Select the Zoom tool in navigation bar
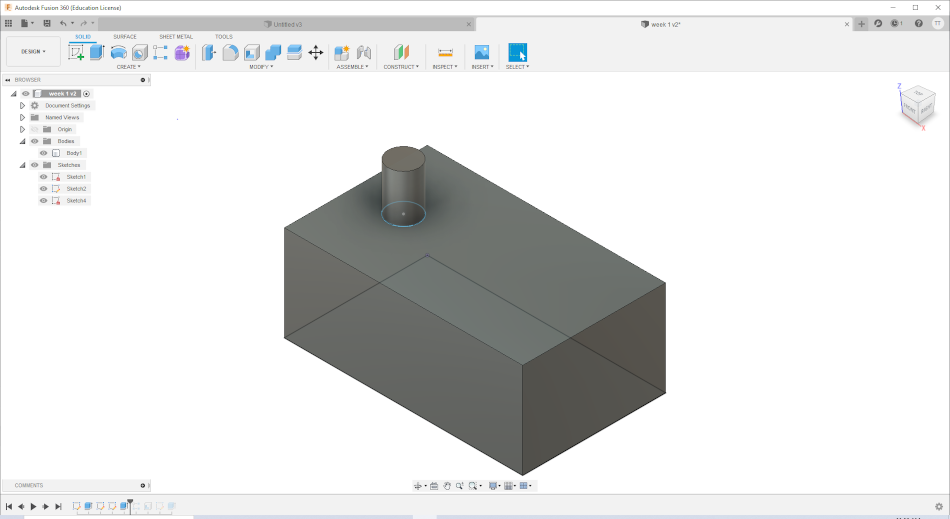This screenshot has width=950, height=519. coord(460,486)
